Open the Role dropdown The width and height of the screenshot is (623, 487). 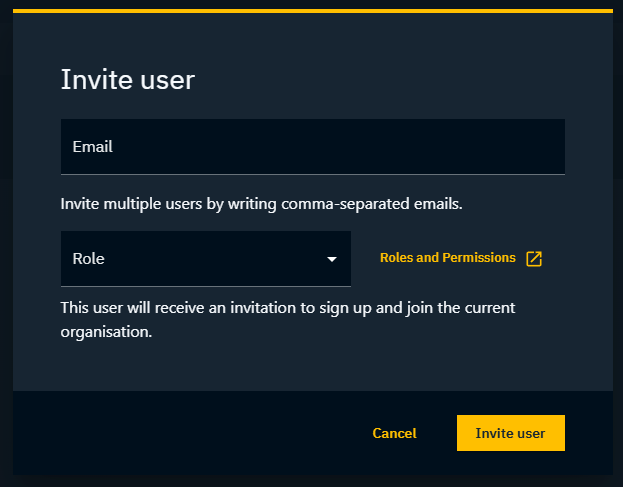pos(205,258)
